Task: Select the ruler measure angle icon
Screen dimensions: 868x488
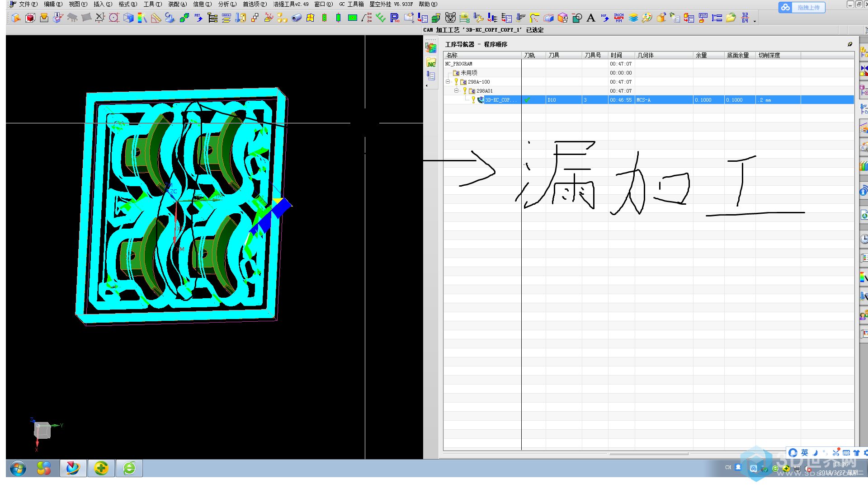Action: click(156, 18)
